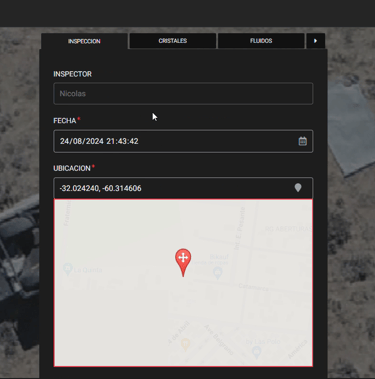375x379 pixels.
Task: Select the red map marker with move arrows
Action: (x=183, y=262)
